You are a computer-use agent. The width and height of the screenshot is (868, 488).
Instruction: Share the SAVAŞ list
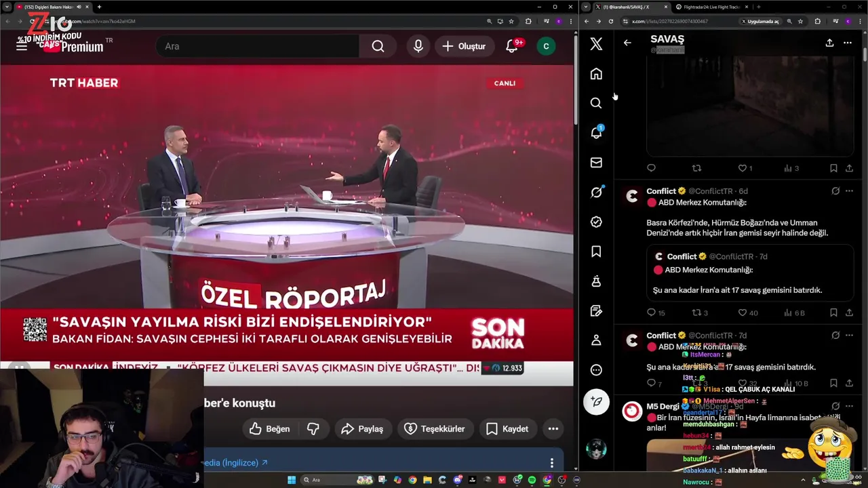coord(829,43)
